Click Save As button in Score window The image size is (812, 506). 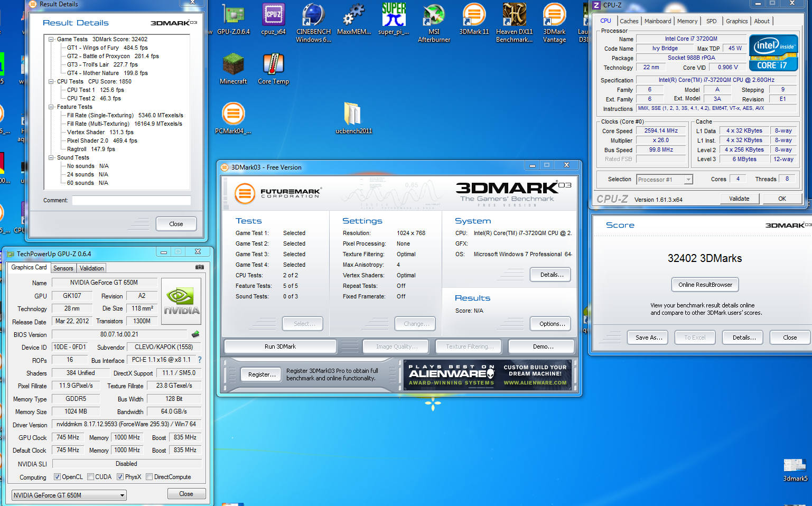(x=649, y=338)
